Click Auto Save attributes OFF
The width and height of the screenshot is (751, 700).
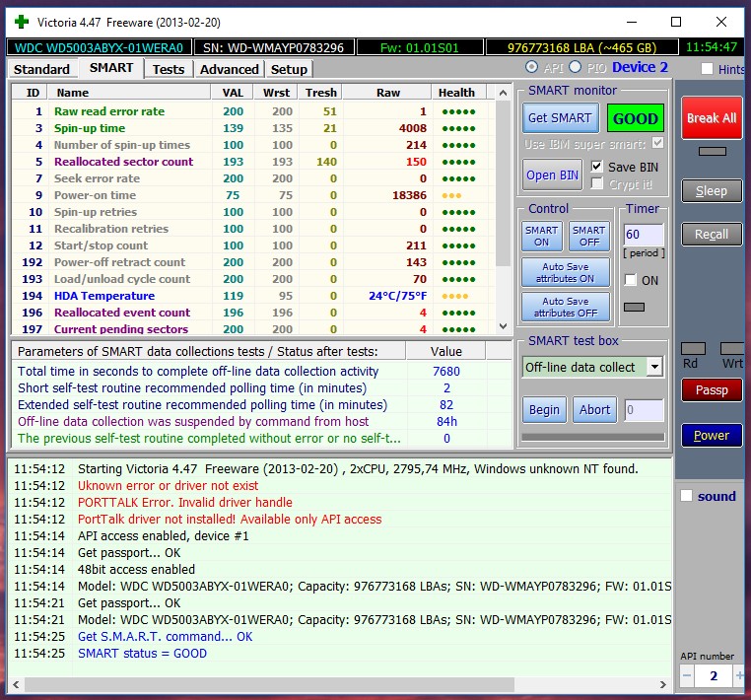click(x=565, y=308)
